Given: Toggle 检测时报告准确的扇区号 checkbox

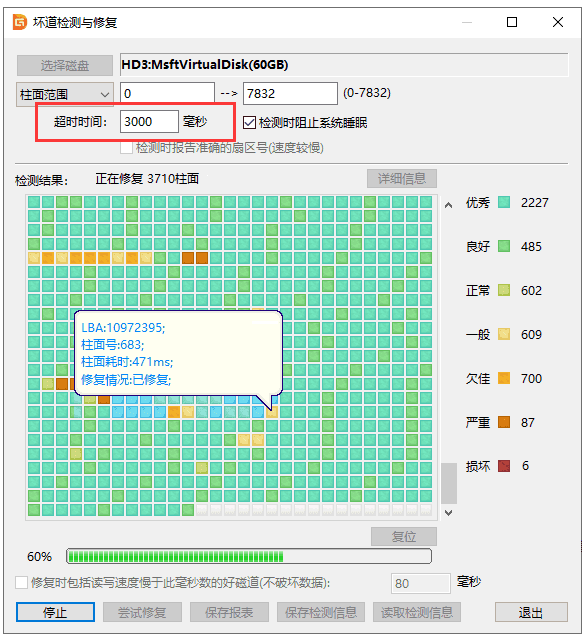Looking at the screenshot, I should click(126, 148).
